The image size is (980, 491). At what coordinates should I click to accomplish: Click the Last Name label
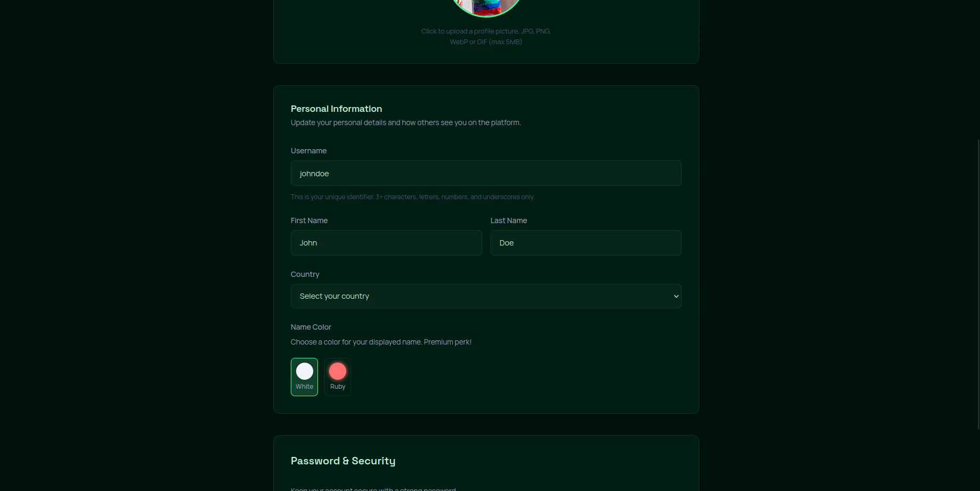tap(509, 220)
